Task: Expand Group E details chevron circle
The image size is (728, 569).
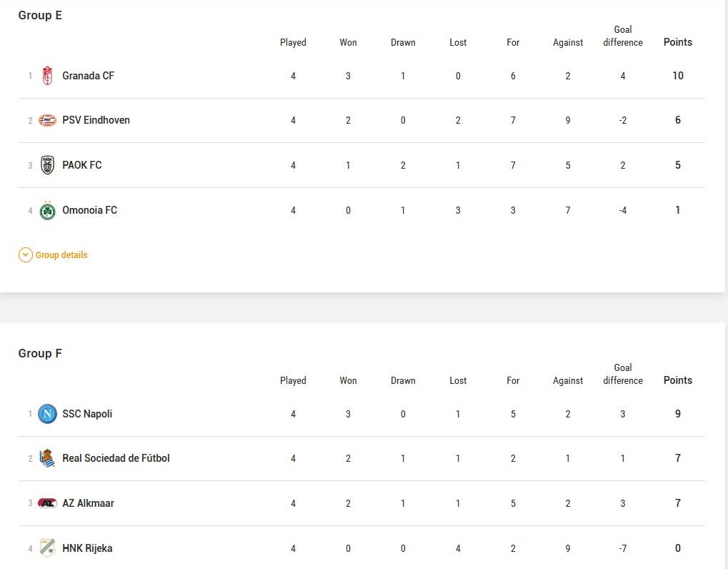Action: coord(26,255)
